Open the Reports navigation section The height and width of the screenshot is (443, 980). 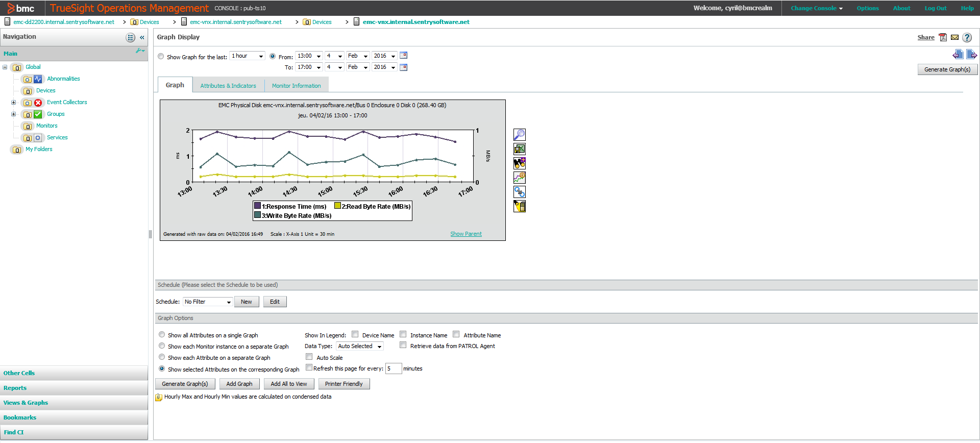pyautogui.click(x=74, y=388)
